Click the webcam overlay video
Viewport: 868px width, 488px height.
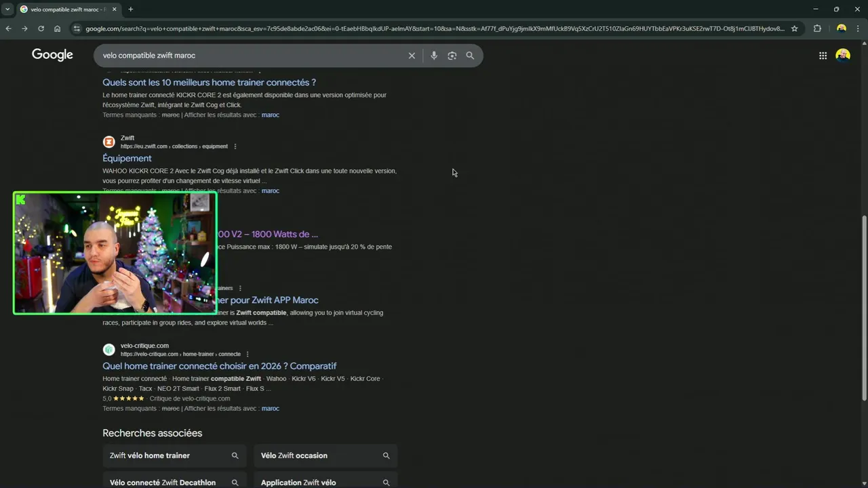(x=115, y=253)
